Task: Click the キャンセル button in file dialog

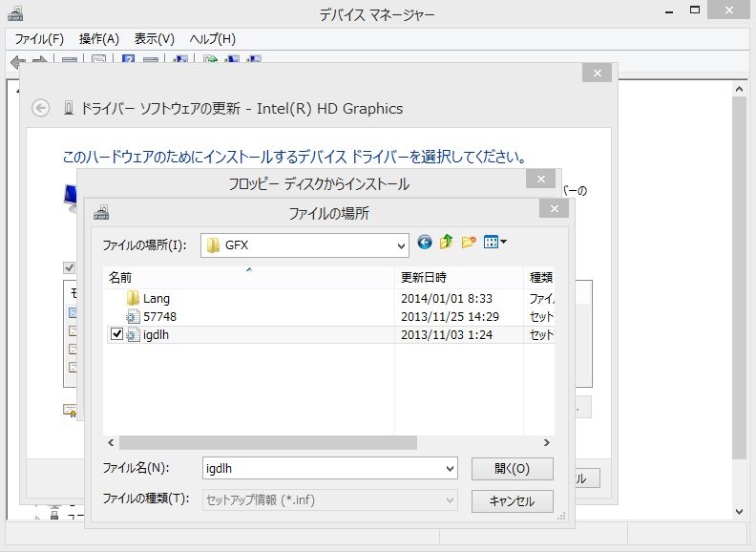Action: [512, 500]
